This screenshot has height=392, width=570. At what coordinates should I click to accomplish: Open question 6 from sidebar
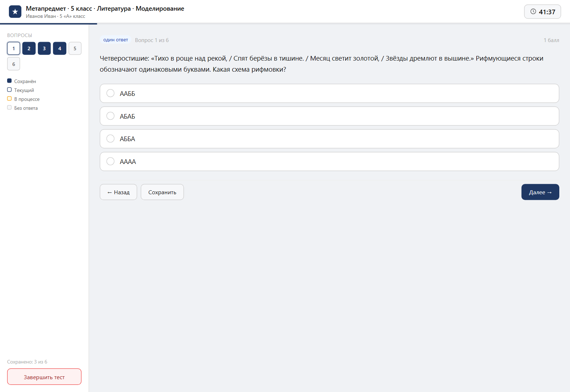tap(14, 64)
